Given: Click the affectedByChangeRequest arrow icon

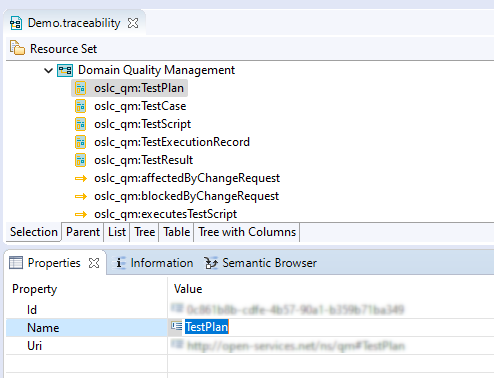Looking at the screenshot, I should click(81, 179).
